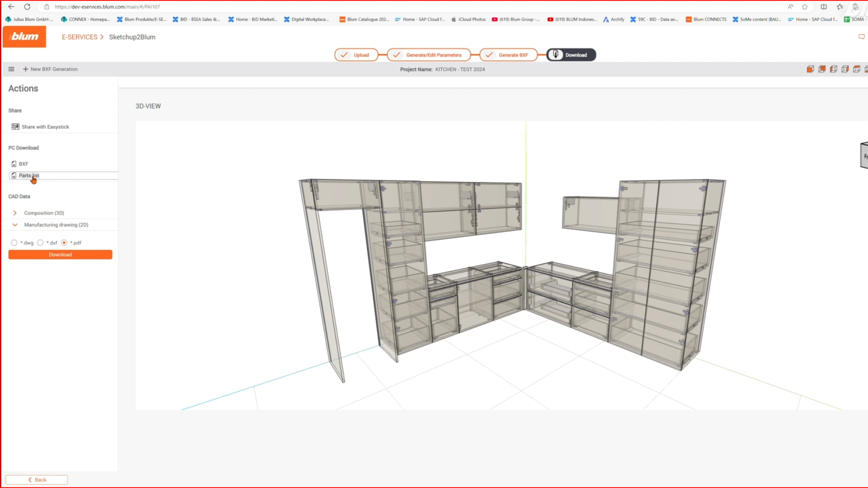Switch to left view cube icon
This screenshot has height=488, width=868.
(834, 69)
